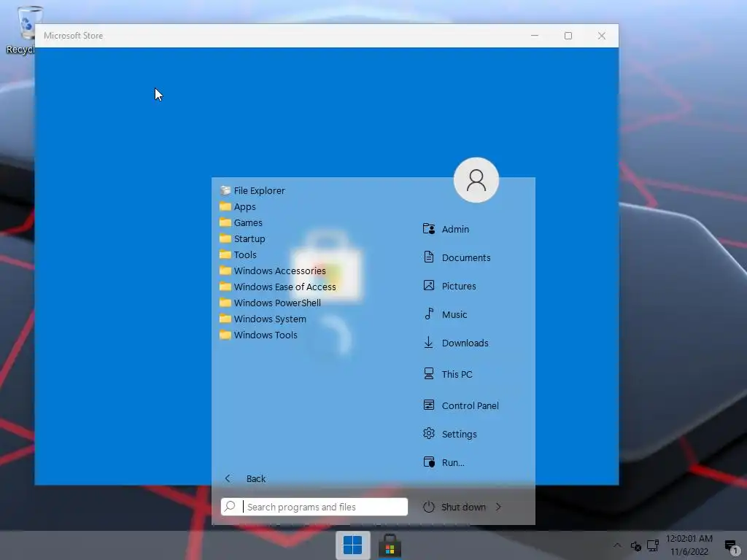This screenshot has height=560, width=747.
Task: Click the Windows Start button on taskbar
Action: (352, 545)
